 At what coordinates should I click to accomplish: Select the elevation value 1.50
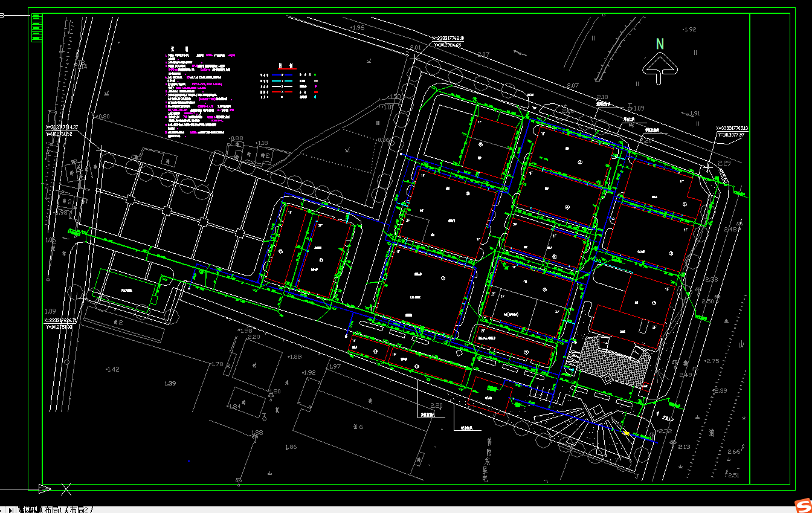[x=395, y=97]
